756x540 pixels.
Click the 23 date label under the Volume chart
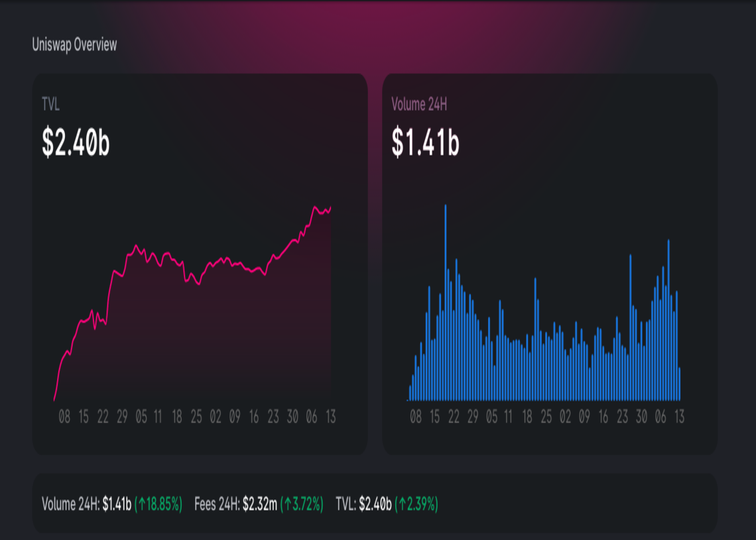(x=623, y=417)
